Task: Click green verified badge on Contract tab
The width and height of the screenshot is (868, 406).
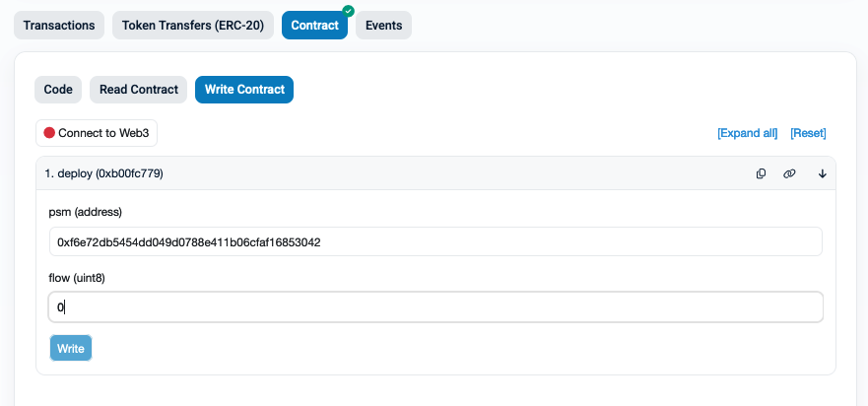Action: click(x=348, y=11)
